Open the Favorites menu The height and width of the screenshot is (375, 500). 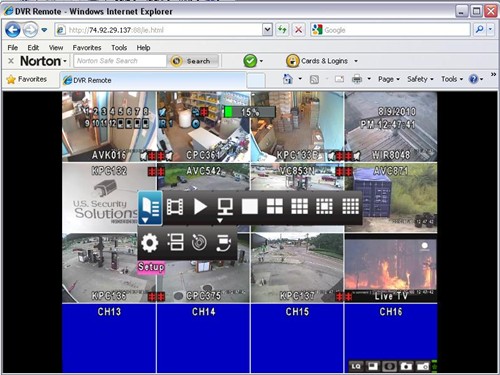87,48
